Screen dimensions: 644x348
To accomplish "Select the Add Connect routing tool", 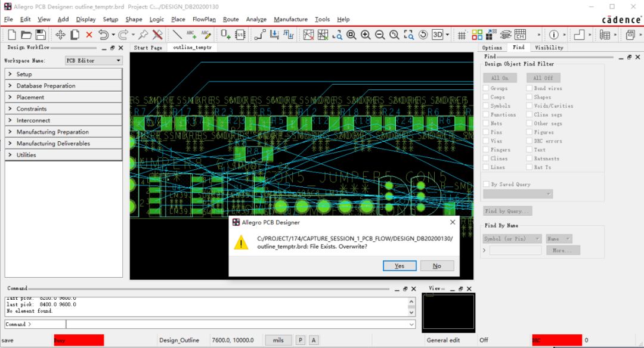I will click(260, 35).
